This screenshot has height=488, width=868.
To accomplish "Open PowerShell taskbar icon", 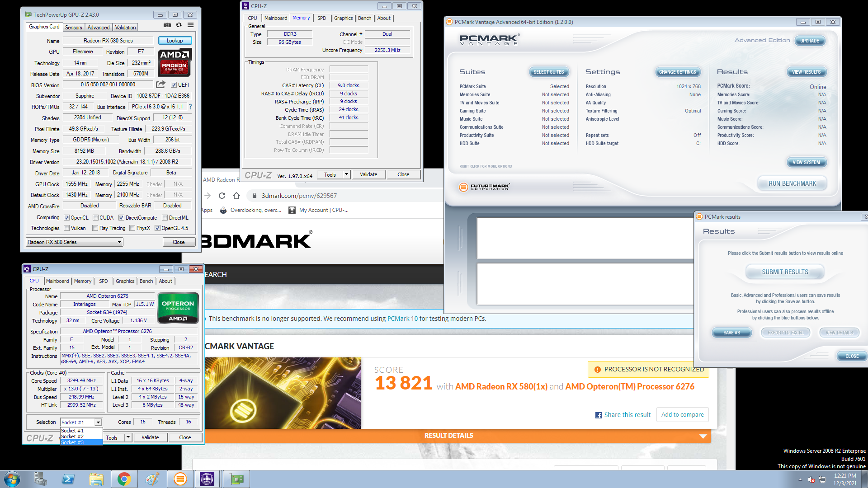I will 68,479.
